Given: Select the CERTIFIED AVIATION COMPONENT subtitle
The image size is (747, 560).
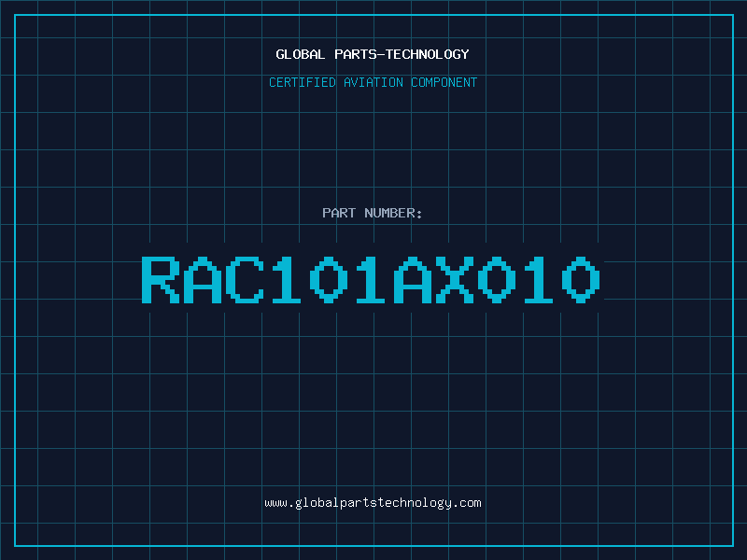Looking at the screenshot, I should 373,82.
